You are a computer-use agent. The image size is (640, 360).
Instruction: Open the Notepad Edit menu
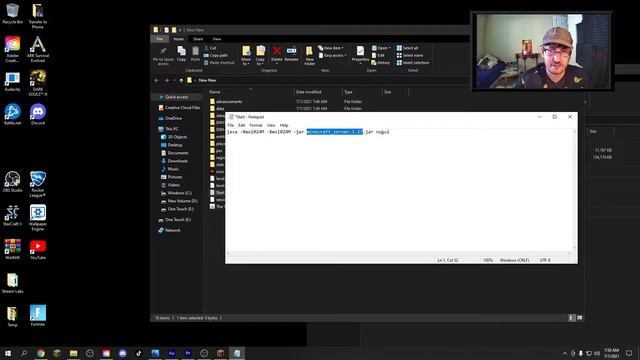[x=242, y=125]
